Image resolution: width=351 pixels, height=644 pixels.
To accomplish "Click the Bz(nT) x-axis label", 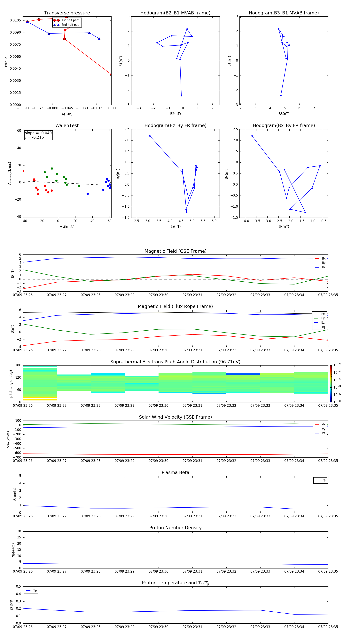I will pos(175,227).
